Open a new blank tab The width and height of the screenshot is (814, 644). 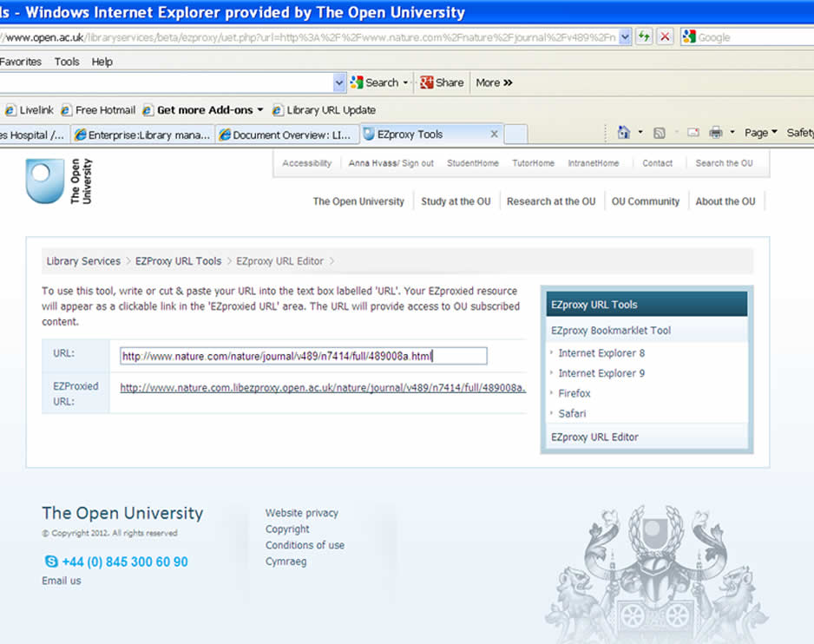(x=516, y=134)
